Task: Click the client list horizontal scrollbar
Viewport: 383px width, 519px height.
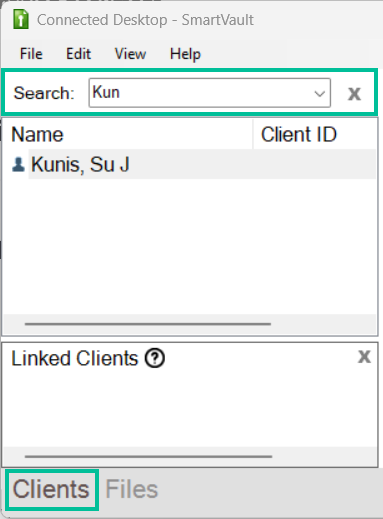Action: [x=148, y=324]
